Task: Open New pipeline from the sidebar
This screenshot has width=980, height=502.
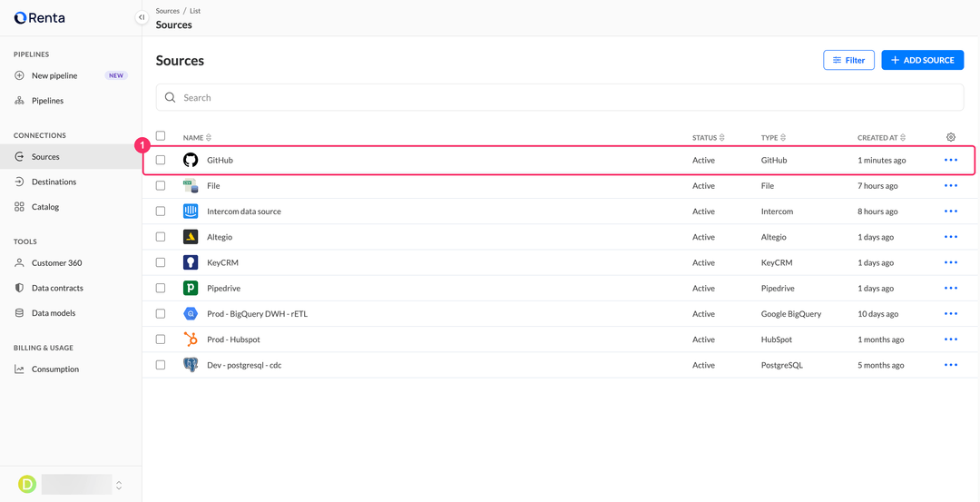Action: [x=71, y=75]
